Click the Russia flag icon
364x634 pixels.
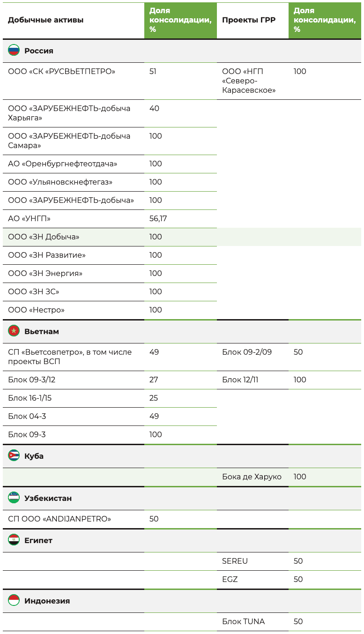coord(14,51)
